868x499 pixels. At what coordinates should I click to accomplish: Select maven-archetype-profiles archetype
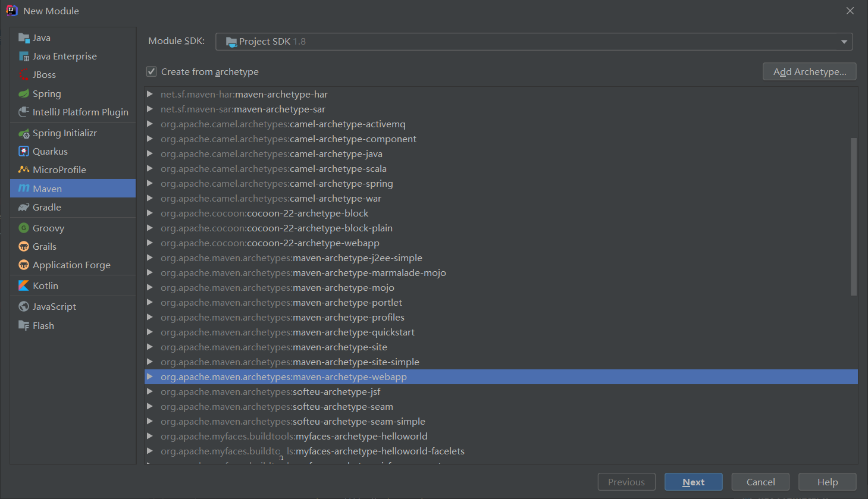click(501, 317)
